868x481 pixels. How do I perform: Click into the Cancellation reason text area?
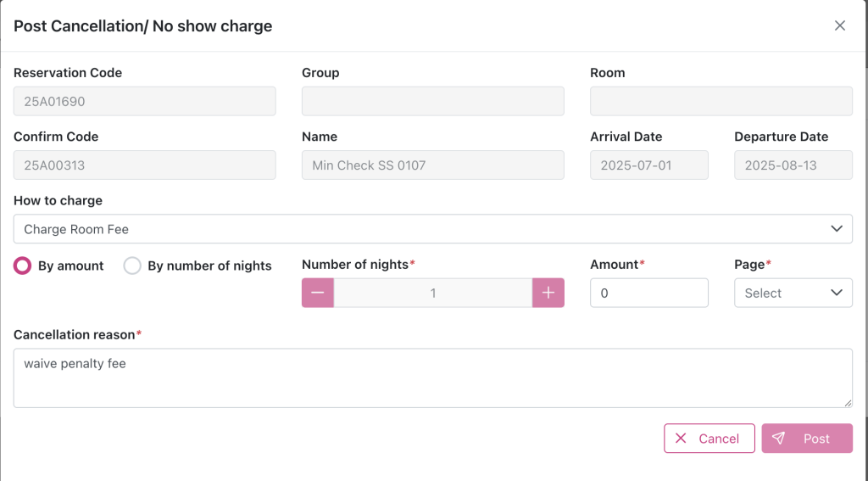432,378
